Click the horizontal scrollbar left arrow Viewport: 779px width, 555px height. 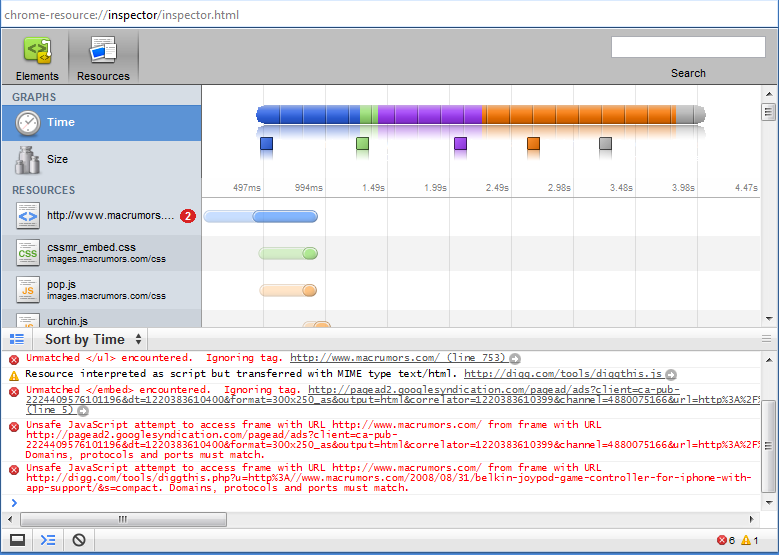[x=9, y=520]
